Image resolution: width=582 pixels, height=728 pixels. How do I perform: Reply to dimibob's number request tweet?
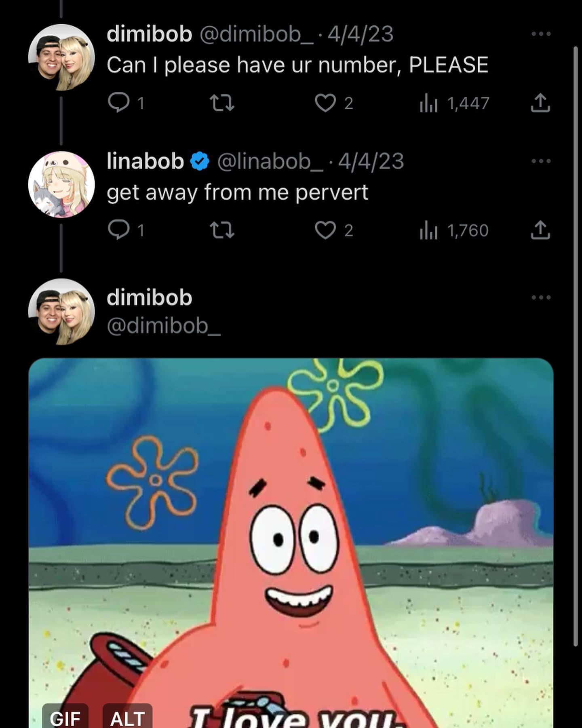point(119,103)
